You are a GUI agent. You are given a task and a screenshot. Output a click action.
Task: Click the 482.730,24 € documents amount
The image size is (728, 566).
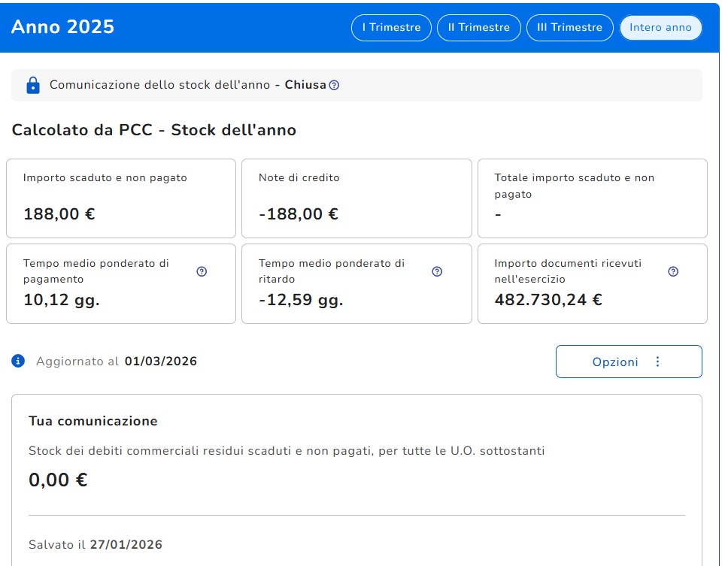tap(548, 300)
